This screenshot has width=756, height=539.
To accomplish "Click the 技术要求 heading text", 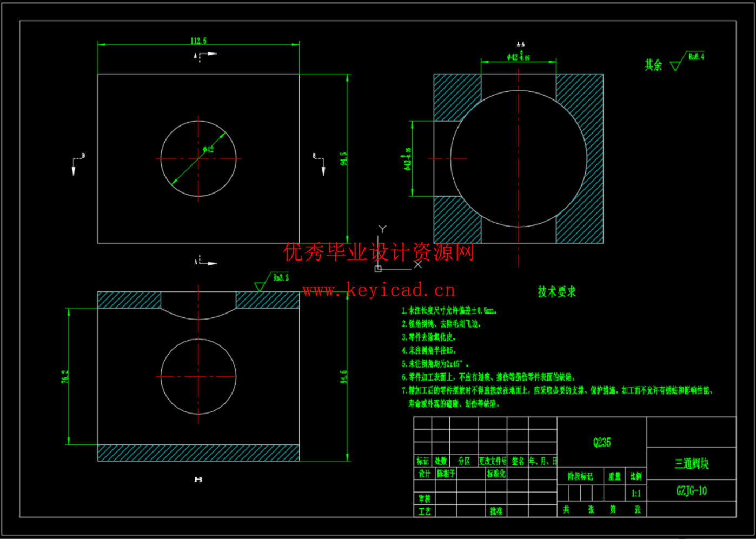I will coord(556,292).
